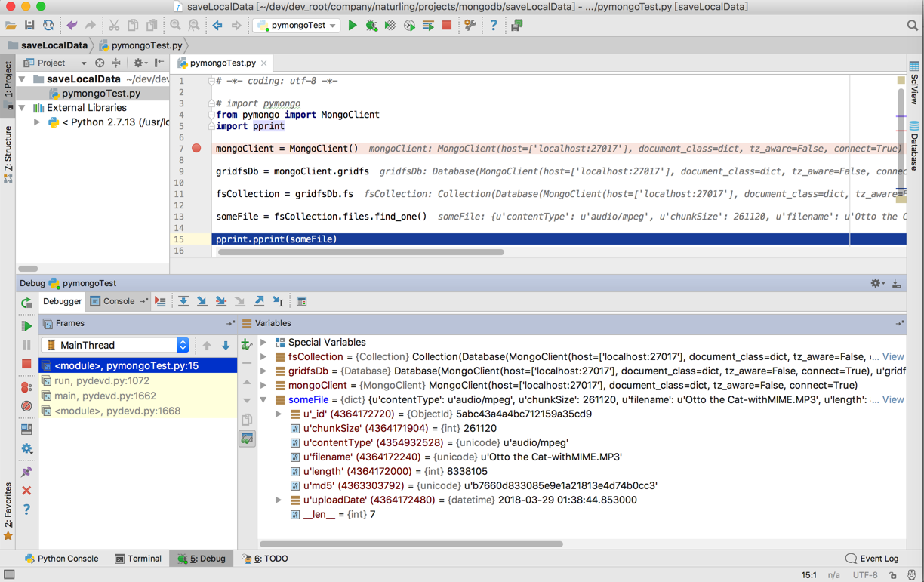The width and height of the screenshot is (924, 582).
Task: Click the bug Debug icon in main toolbar
Action: pos(371,25)
